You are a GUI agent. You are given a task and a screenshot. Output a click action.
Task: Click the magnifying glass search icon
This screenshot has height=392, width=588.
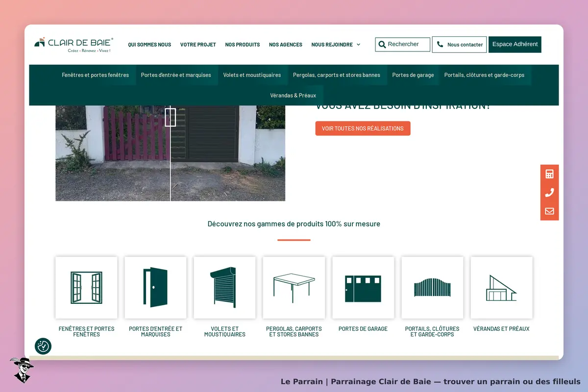pos(382,45)
